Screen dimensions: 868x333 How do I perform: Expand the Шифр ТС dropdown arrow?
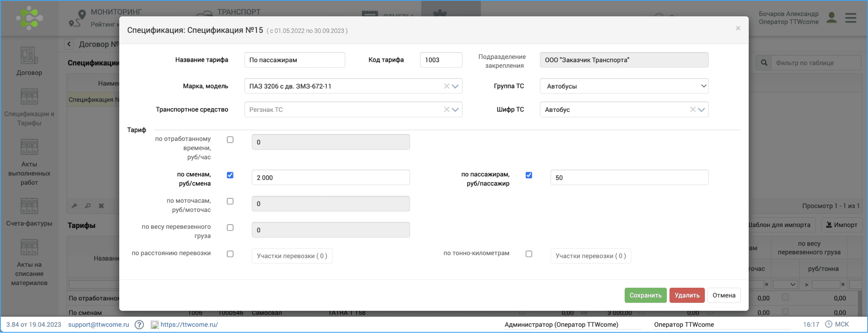click(701, 110)
